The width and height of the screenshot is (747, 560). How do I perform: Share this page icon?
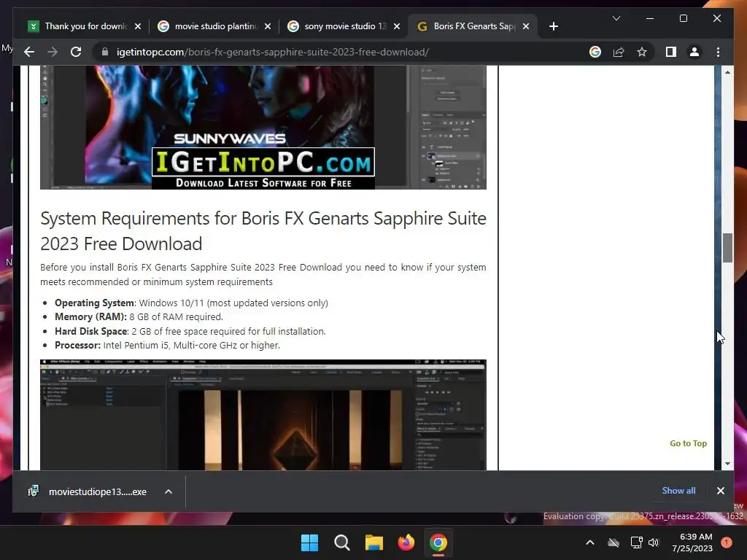[619, 52]
